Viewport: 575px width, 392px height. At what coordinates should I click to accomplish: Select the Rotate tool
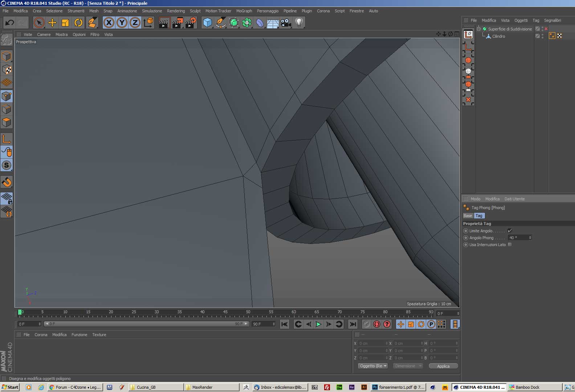pos(78,23)
